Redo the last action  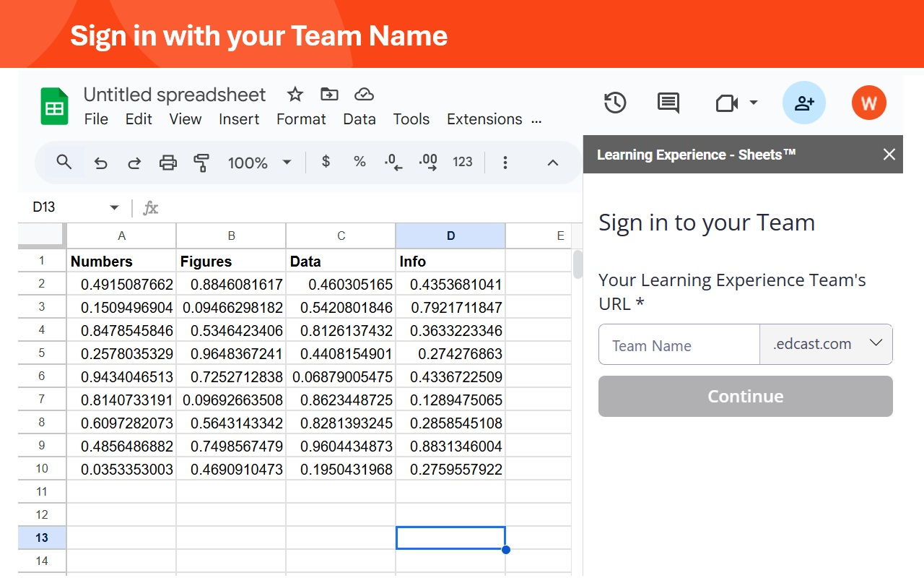(134, 163)
